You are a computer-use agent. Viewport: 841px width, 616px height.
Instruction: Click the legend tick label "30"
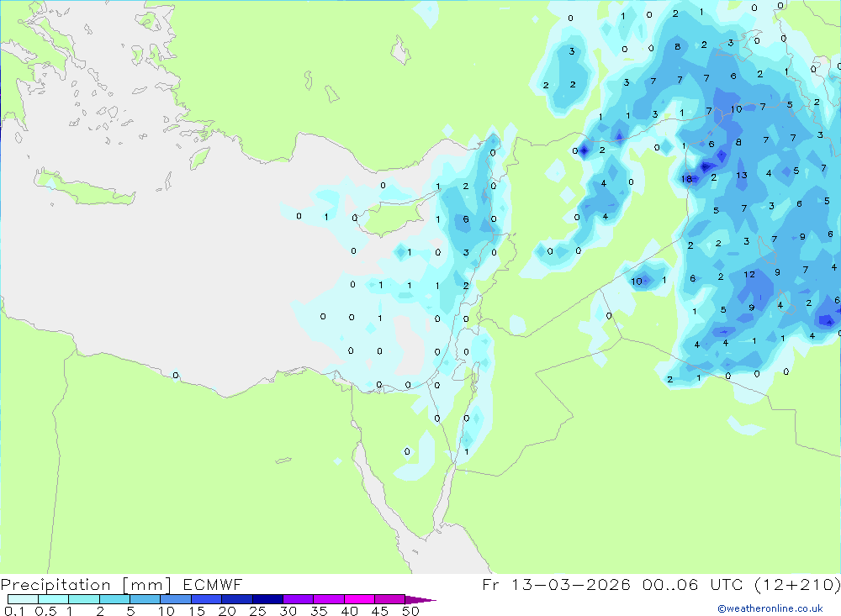click(288, 611)
